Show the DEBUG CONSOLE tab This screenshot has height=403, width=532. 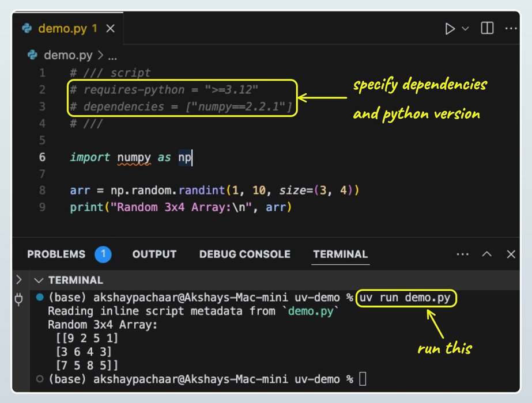(x=244, y=254)
